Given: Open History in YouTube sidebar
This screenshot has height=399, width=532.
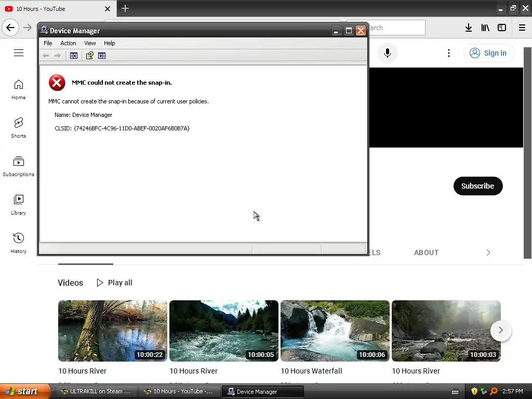Looking at the screenshot, I should (x=18, y=243).
